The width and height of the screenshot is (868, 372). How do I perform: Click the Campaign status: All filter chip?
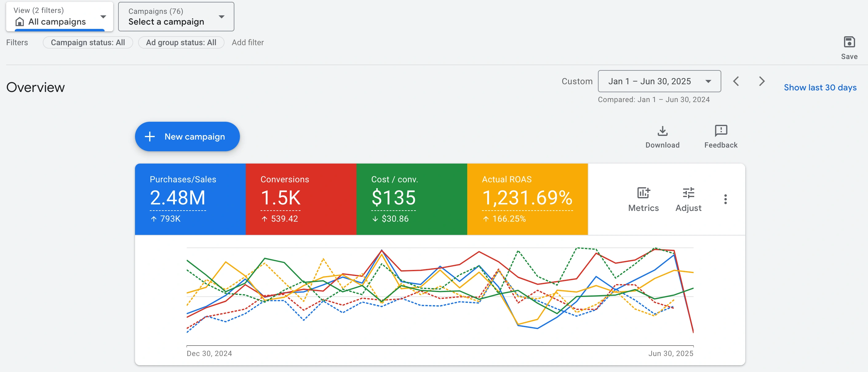pyautogui.click(x=88, y=43)
